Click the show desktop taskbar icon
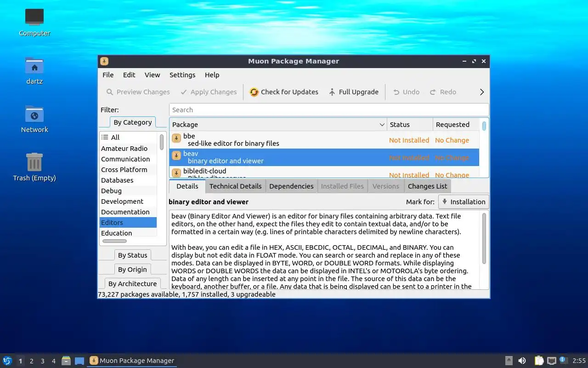 pyautogui.click(x=79, y=361)
